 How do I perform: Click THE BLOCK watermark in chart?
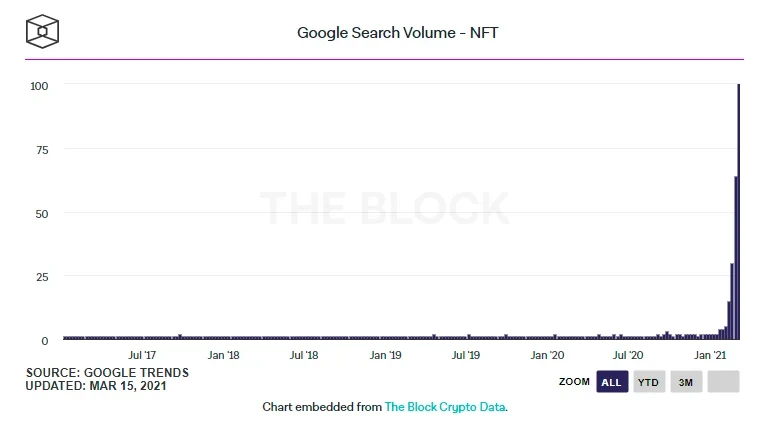pyautogui.click(x=385, y=208)
